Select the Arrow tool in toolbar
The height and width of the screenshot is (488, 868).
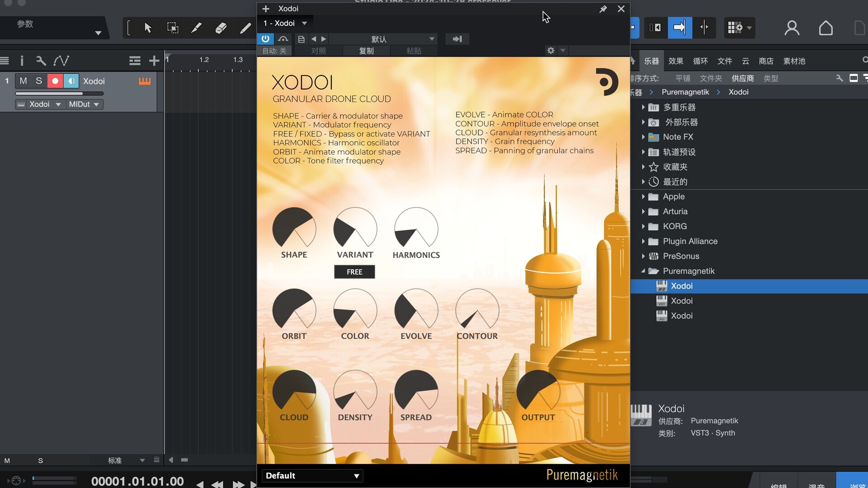tap(148, 28)
